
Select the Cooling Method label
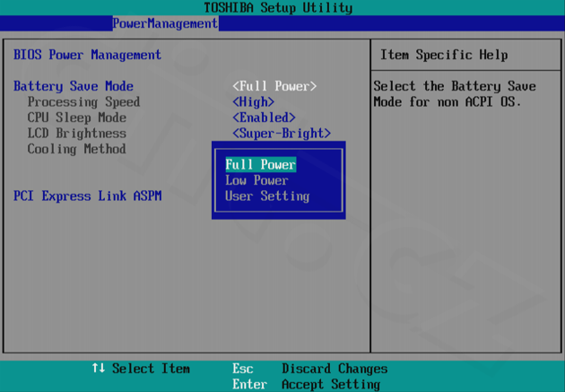coord(77,149)
